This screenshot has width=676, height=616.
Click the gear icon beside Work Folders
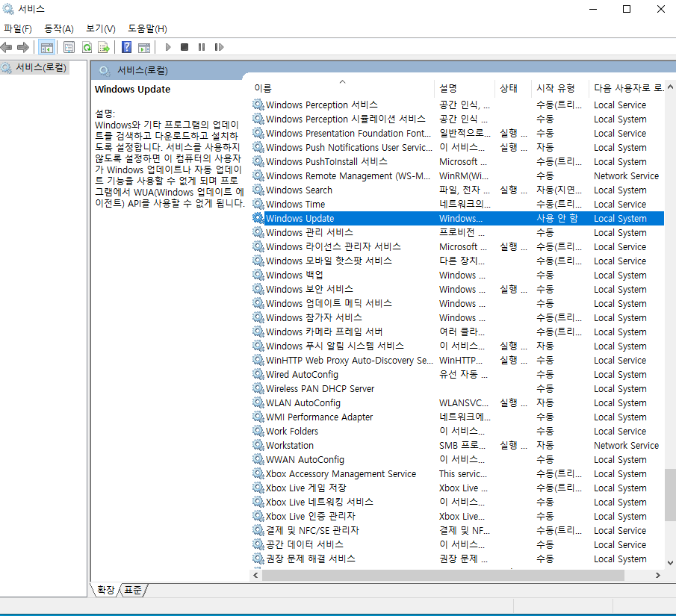point(258,431)
